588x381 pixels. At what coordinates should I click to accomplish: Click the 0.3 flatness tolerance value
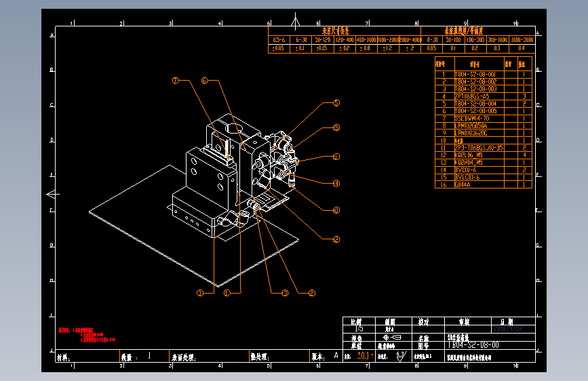pyautogui.click(x=497, y=48)
